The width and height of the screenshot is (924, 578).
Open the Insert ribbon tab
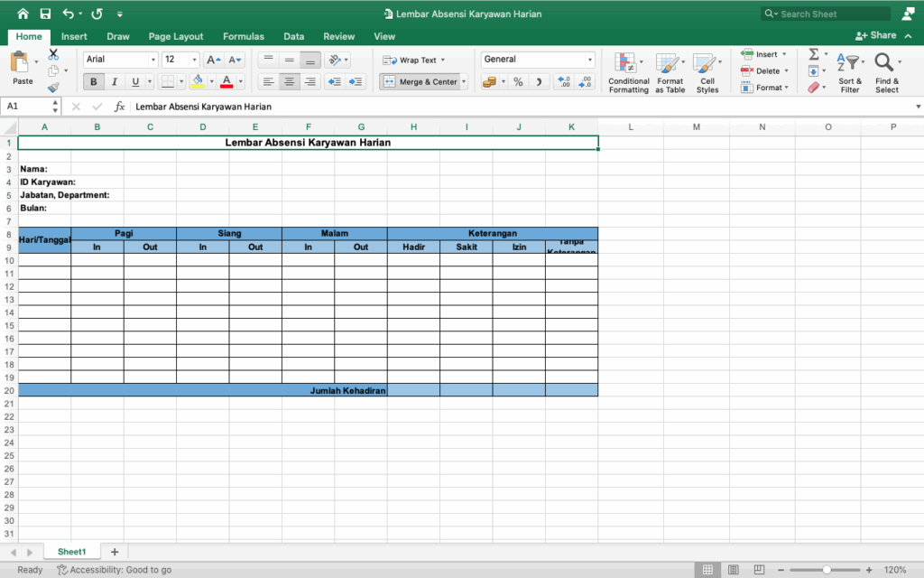(74, 36)
